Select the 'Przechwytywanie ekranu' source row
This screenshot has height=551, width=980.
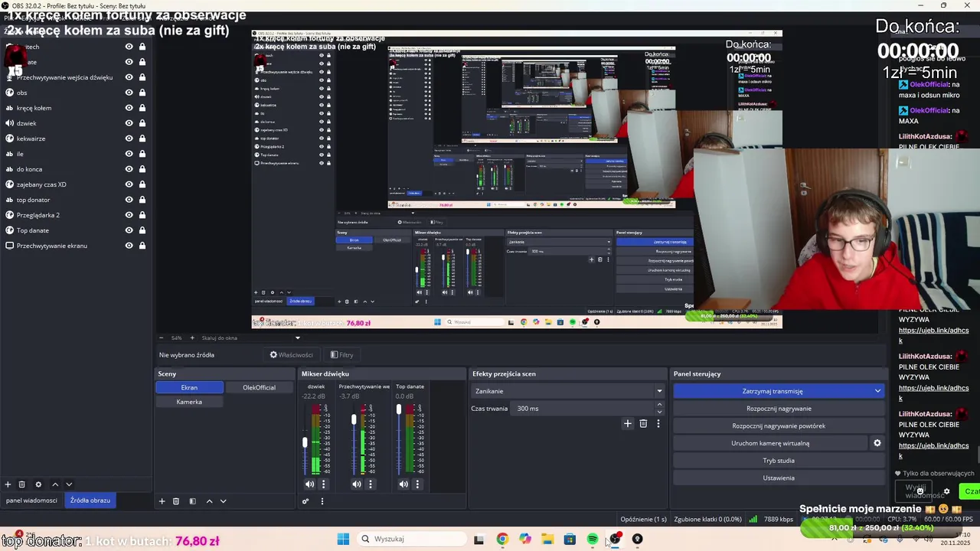pyautogui.click(x=75, y=246)
